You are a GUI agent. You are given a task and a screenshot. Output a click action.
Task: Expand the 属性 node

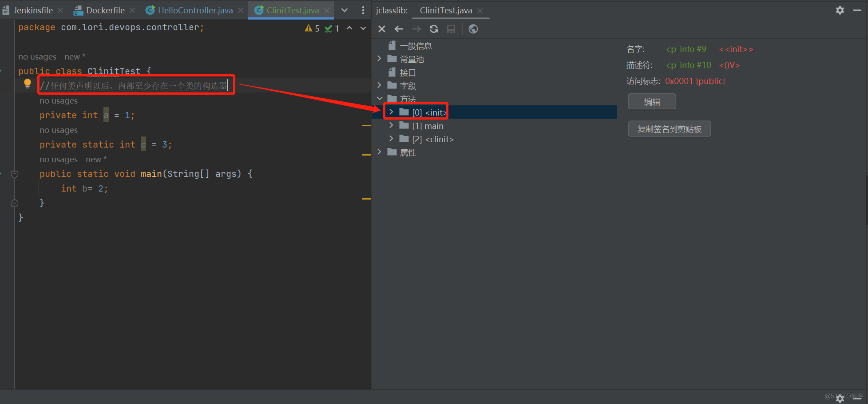(379, 152)
